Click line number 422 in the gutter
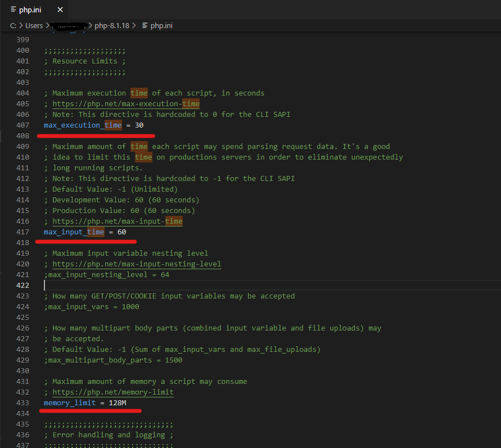The image size is (501, 448). (x=22, y=286)
